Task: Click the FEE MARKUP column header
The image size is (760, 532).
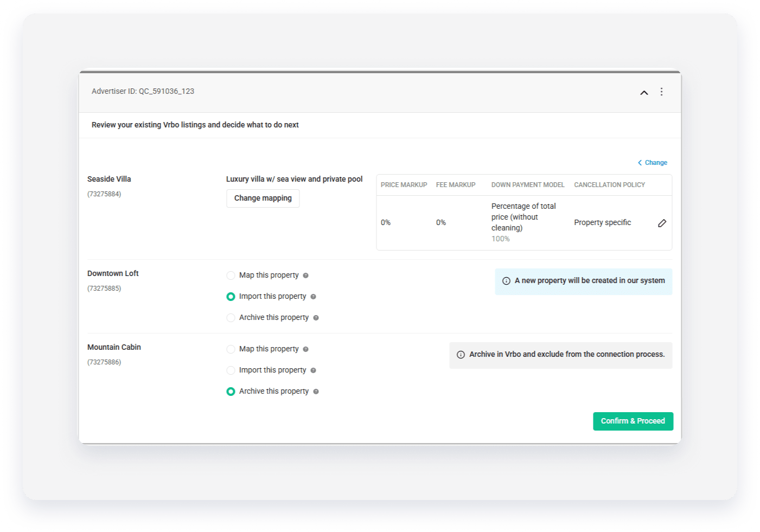Action: pos(456,185)
